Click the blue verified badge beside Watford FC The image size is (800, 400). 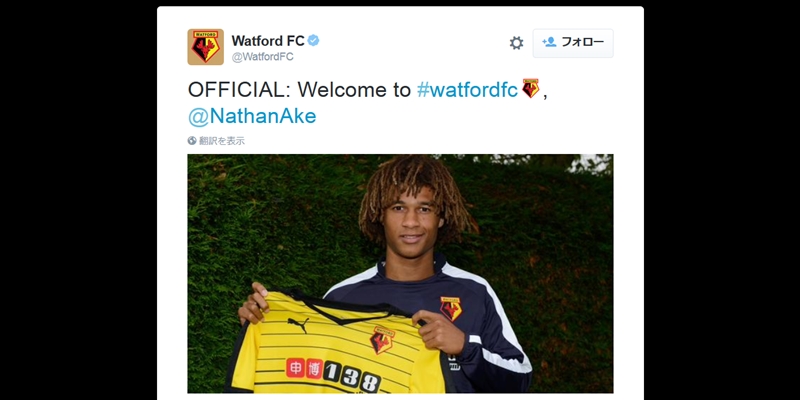(313, 41)
